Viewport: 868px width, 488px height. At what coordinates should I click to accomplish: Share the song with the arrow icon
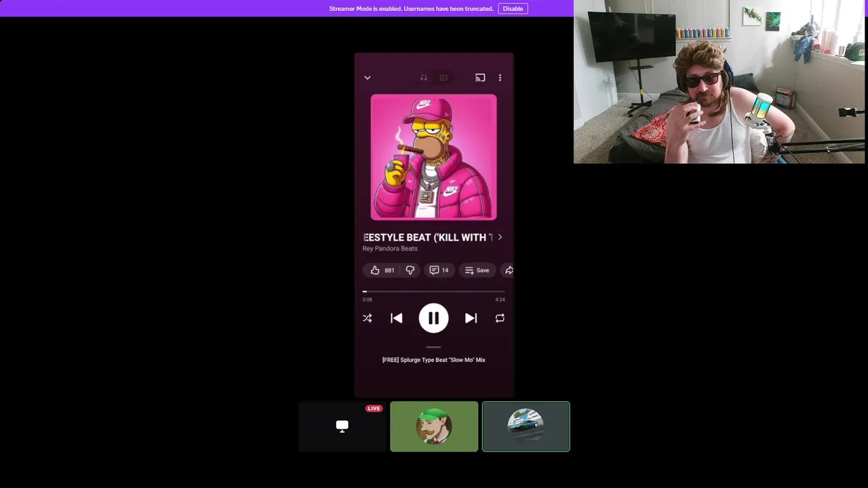click(x=509, y=270)
